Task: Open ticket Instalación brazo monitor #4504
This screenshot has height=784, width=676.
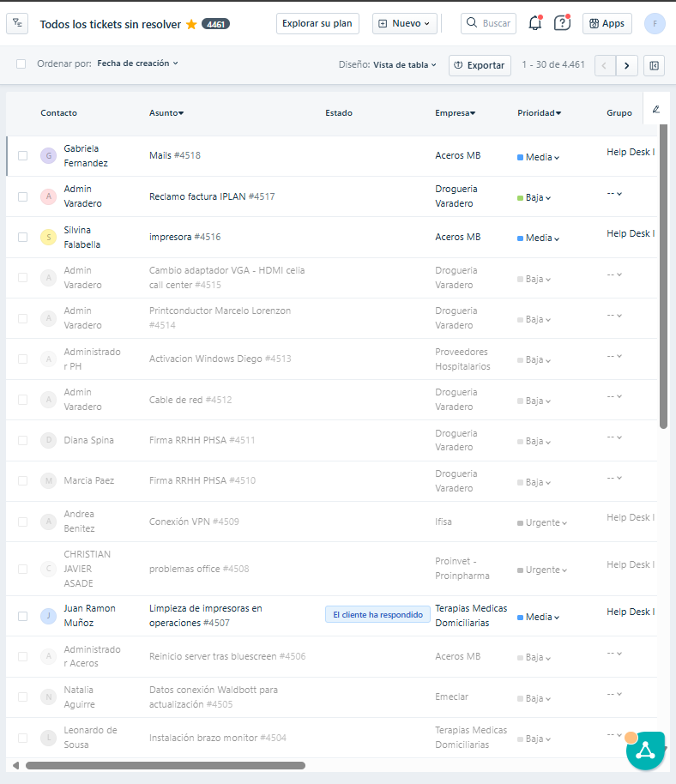Action: coord(218,738)
